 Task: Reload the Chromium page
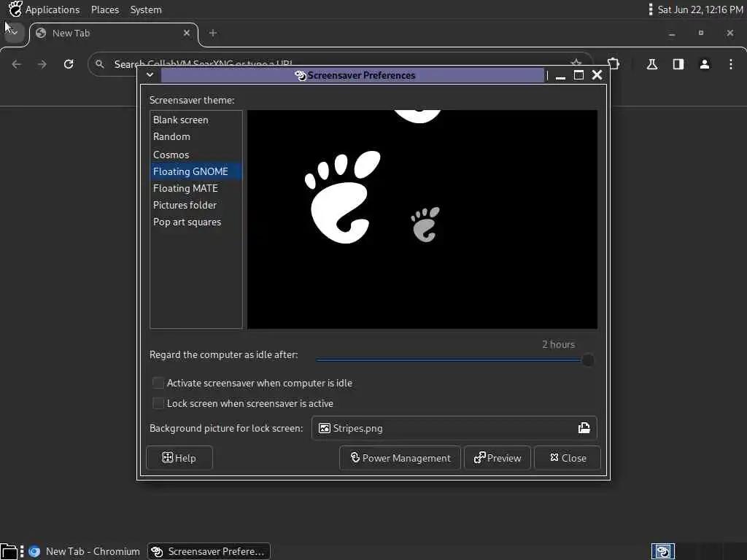(69, 64)
